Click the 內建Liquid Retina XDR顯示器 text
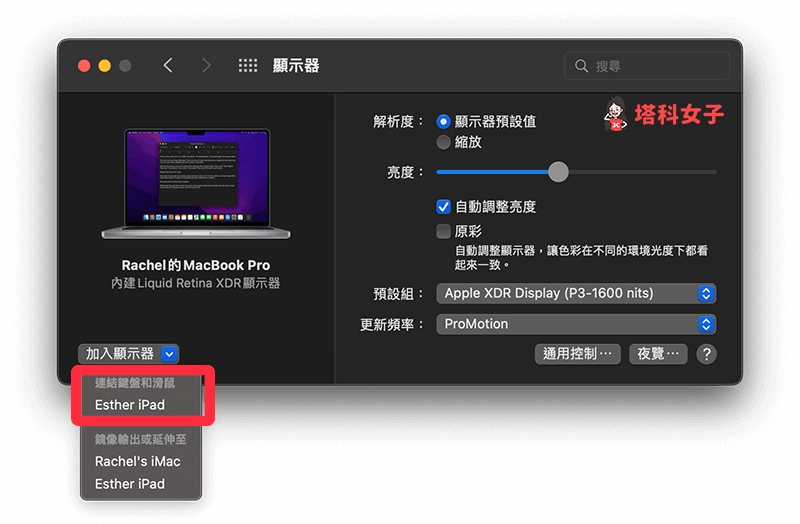The width and height of the screenshot is (800, 524). [196, 283]
